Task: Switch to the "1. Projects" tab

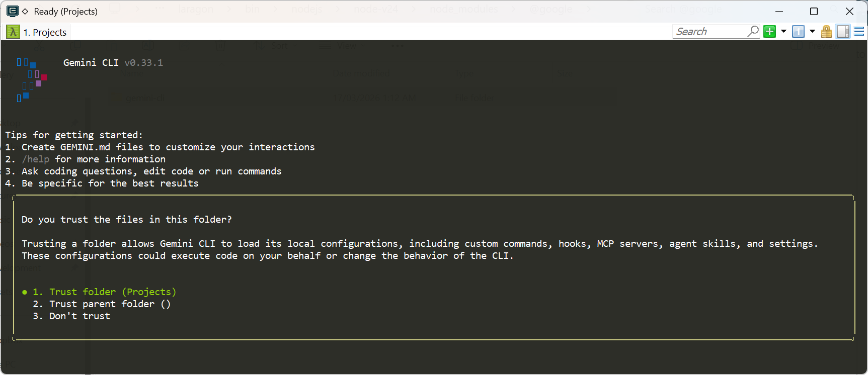Action: pyautogui.click(x=44, y=32)
